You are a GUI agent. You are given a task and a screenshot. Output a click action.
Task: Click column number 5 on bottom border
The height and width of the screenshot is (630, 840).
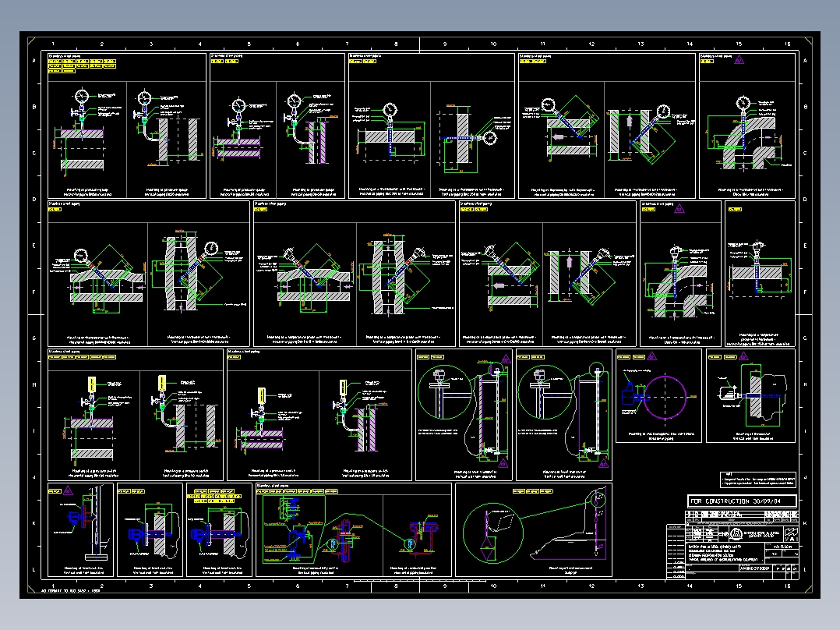point(249,586)
